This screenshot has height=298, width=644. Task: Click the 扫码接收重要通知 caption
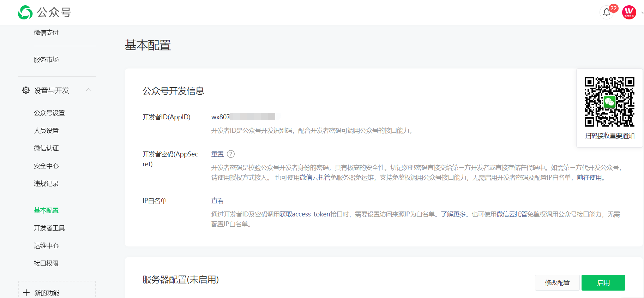pos(610,136)
